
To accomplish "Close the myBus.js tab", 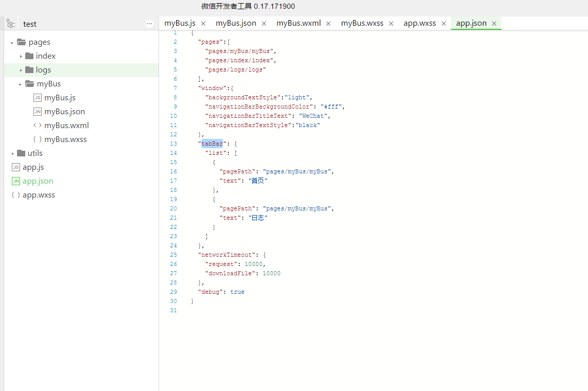I will (x=203, y=24).
